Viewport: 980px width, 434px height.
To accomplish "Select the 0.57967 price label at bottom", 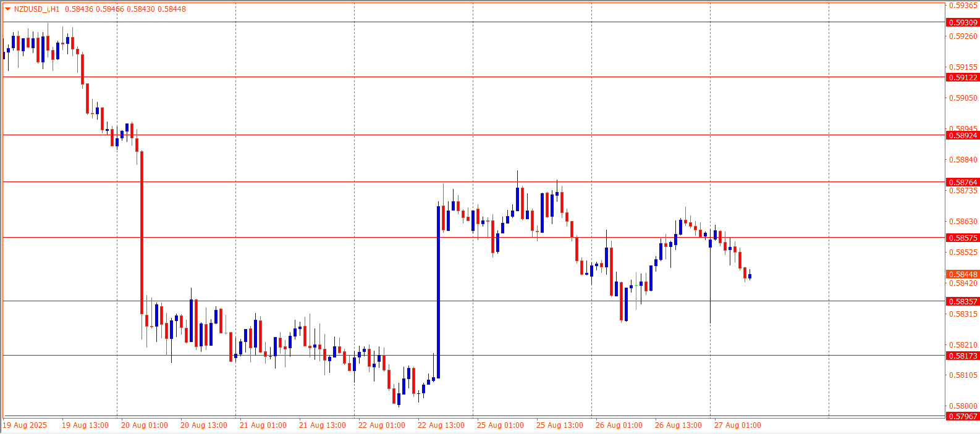I will click(963, 417).
